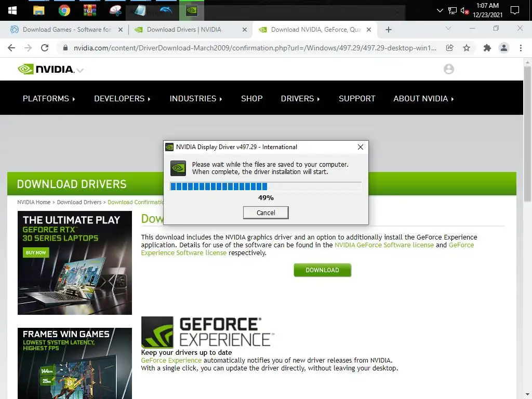Click the GeForce Experience logo image
The width and height of the screenshot is (532, 399).
point(207,332)
